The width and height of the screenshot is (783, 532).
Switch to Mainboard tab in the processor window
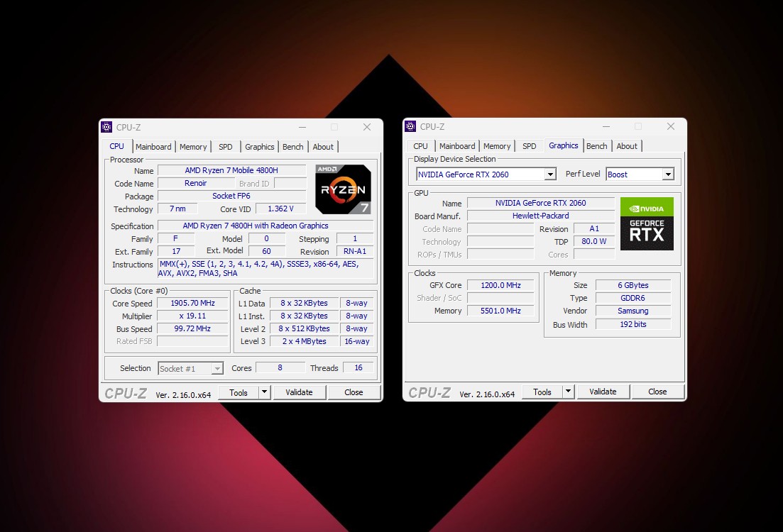point(153,147)
